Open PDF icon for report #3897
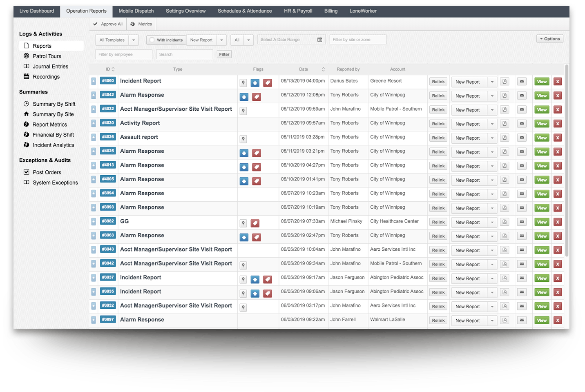This screenshot has width=585, height=392. (x=505, y=321)
